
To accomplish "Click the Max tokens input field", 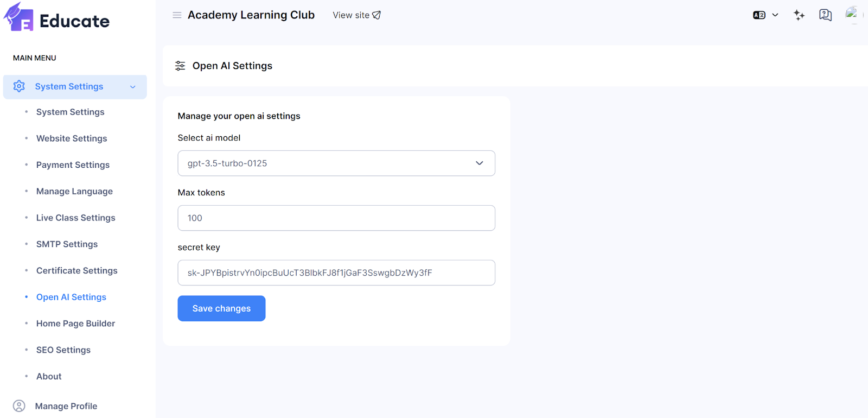I will click(x=336, y=218).
